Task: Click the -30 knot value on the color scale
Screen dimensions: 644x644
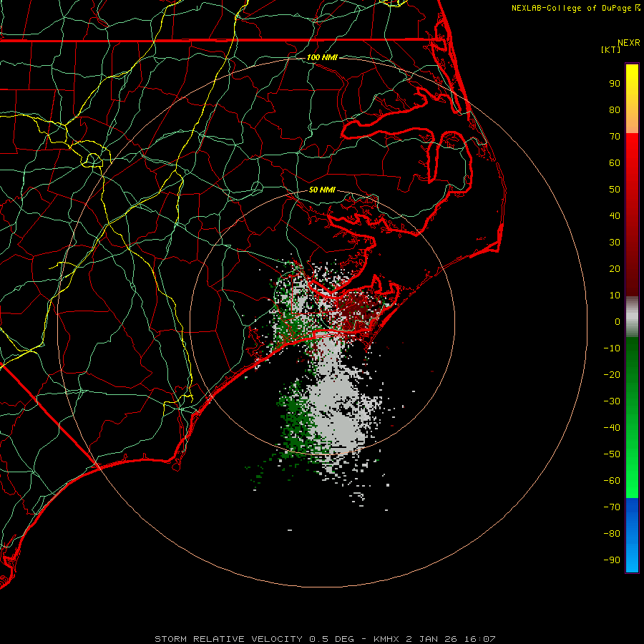Action: point(612,401)
